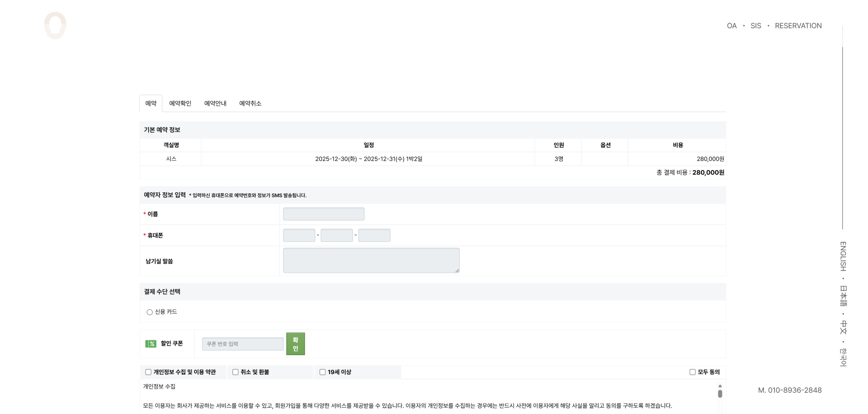Go to the 예약취소 tab

pos(250,104)
